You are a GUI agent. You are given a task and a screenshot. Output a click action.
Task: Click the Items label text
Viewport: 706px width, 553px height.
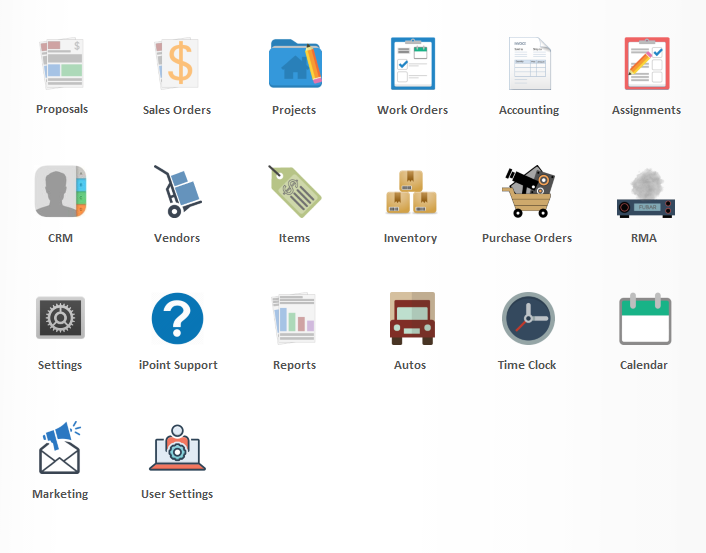(x=294, y=238)
